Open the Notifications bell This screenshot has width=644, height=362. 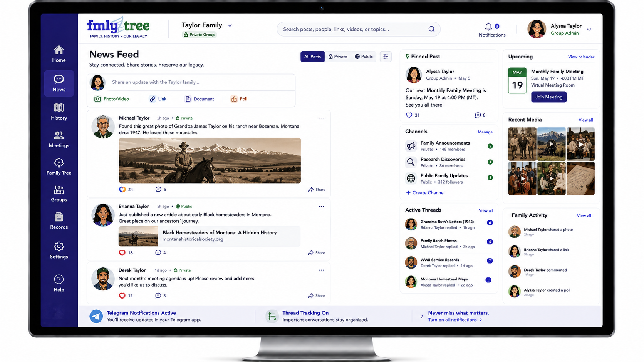tap(488, 27)
